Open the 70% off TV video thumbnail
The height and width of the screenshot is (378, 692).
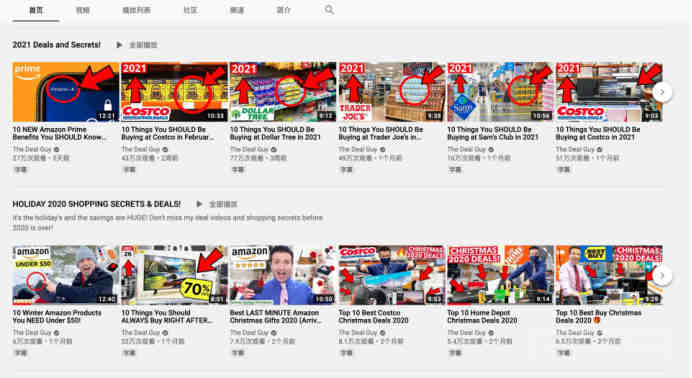[174, 275]
